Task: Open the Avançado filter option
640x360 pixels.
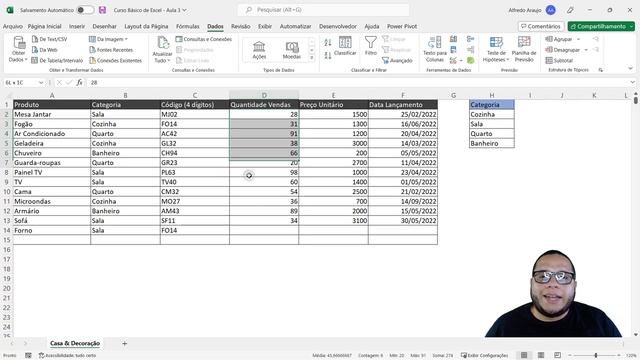Action: click(397, 60)
